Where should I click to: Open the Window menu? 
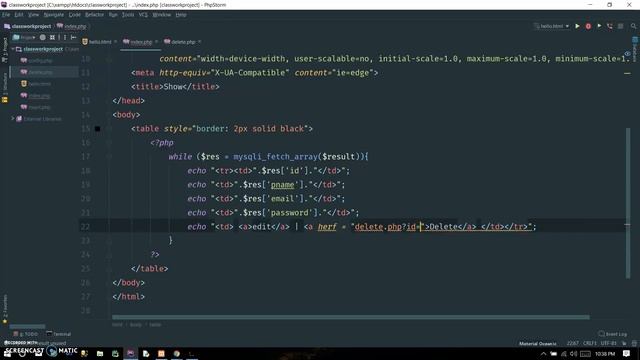point(162,15)
